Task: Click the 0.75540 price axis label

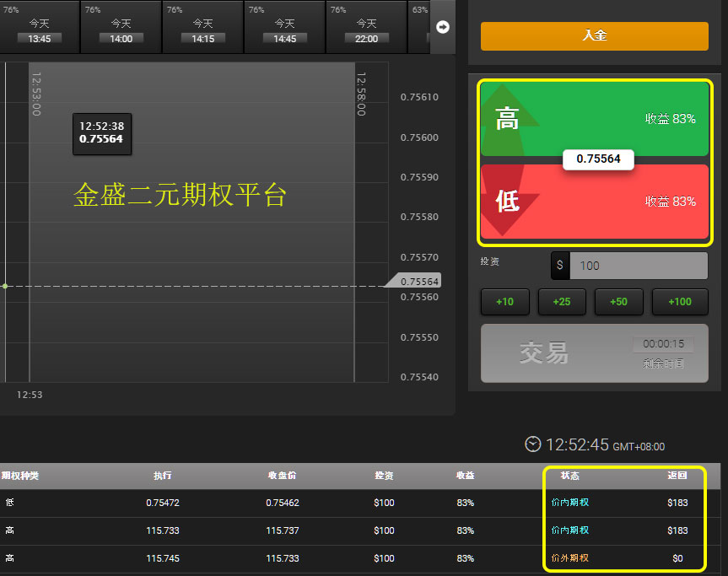Action: point(419,377)
